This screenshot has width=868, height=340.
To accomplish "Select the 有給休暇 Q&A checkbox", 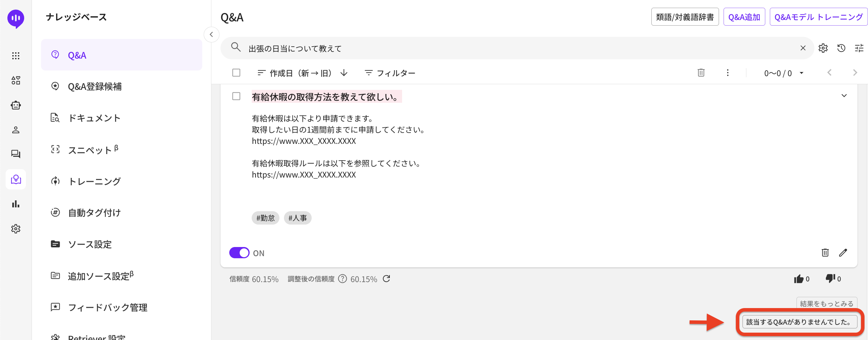I will tap(236, 96).
